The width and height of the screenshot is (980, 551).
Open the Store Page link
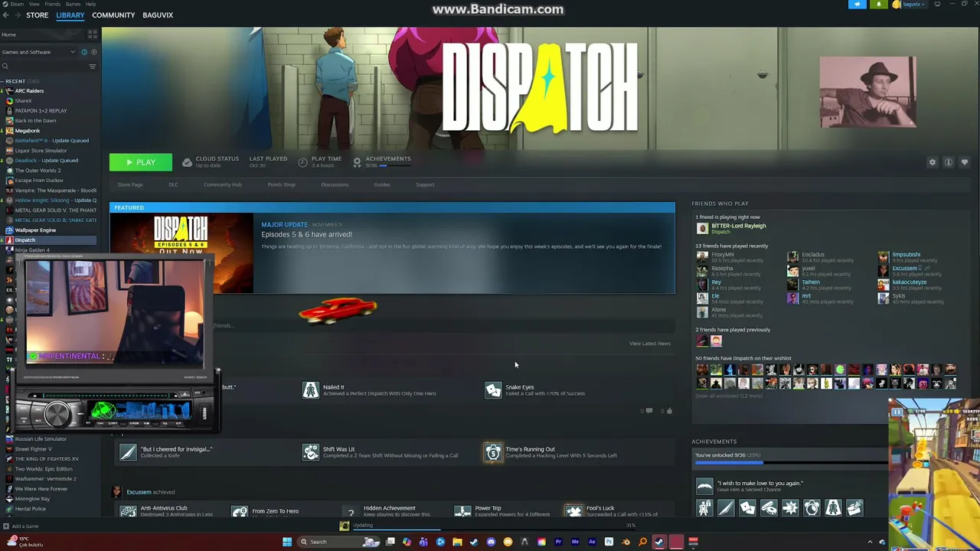pos(130,184)
